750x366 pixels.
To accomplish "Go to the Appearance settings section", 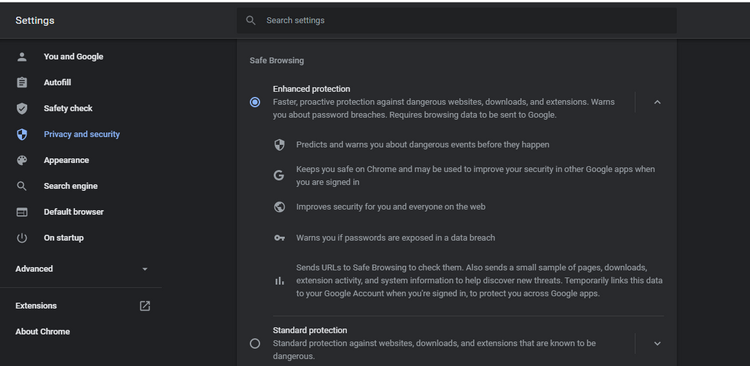I will coord(66,160).
